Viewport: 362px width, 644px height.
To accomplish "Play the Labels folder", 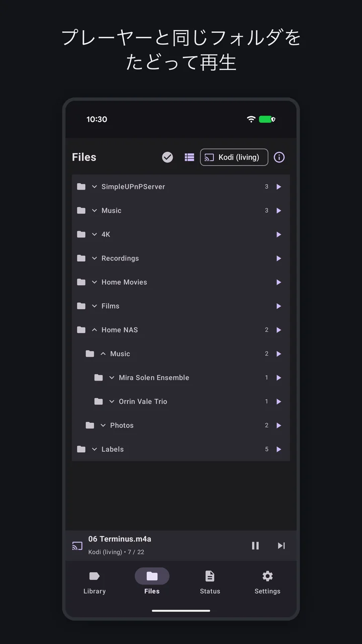I will coord(279,449).
